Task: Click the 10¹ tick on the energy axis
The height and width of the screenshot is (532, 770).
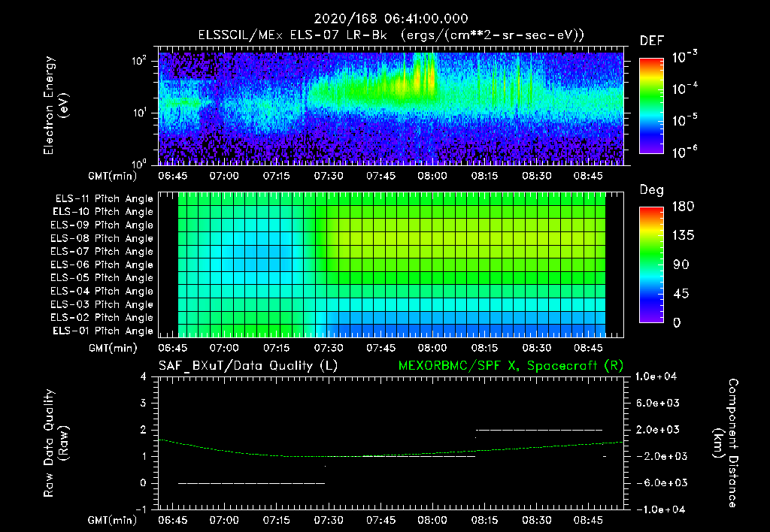Action: point(139,113)
